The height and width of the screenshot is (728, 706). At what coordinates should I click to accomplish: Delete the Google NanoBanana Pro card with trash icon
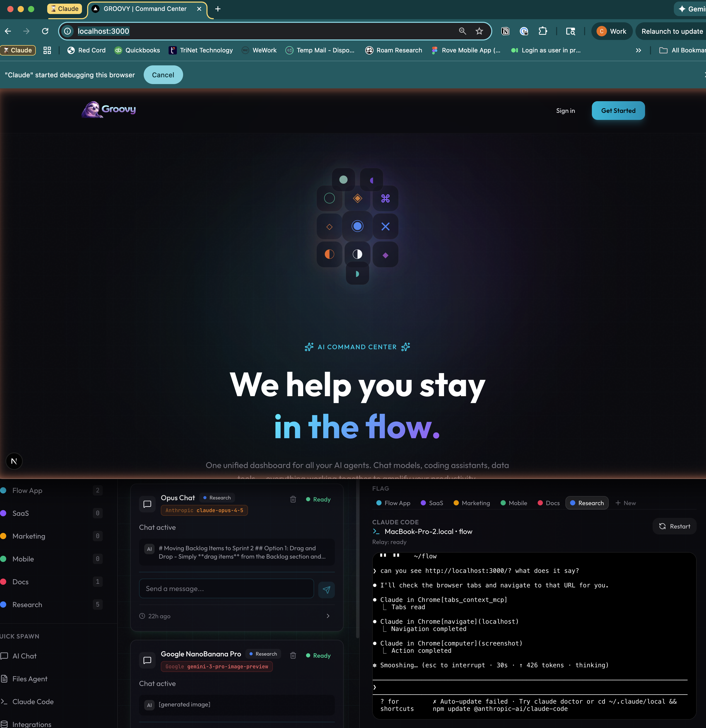pos(293,656)
